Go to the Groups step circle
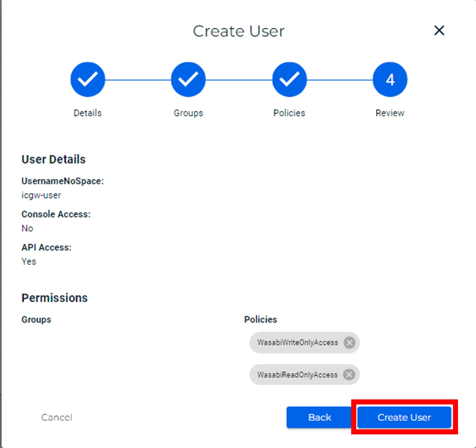Screen dimensions: 476x448 188,79
